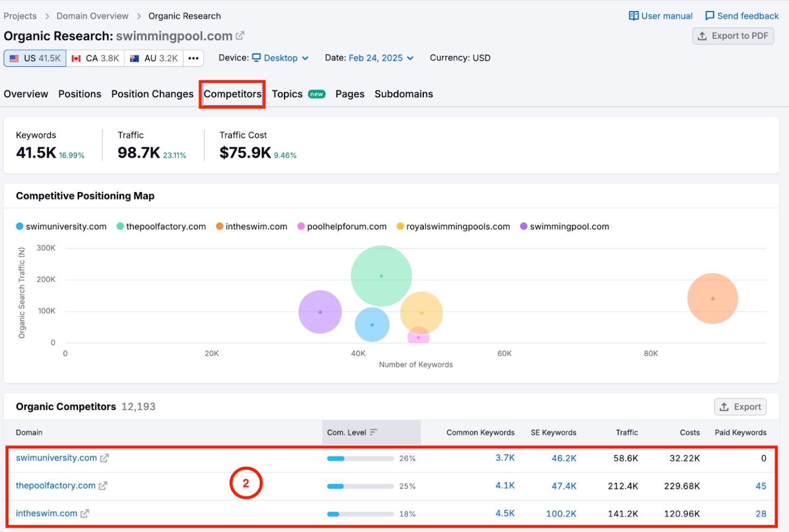The height and width of the screenshot is (532, 789).
Task: Toggle swimuniversity.com legend dot
Action: pyautogui.click(x=20, y=226)
